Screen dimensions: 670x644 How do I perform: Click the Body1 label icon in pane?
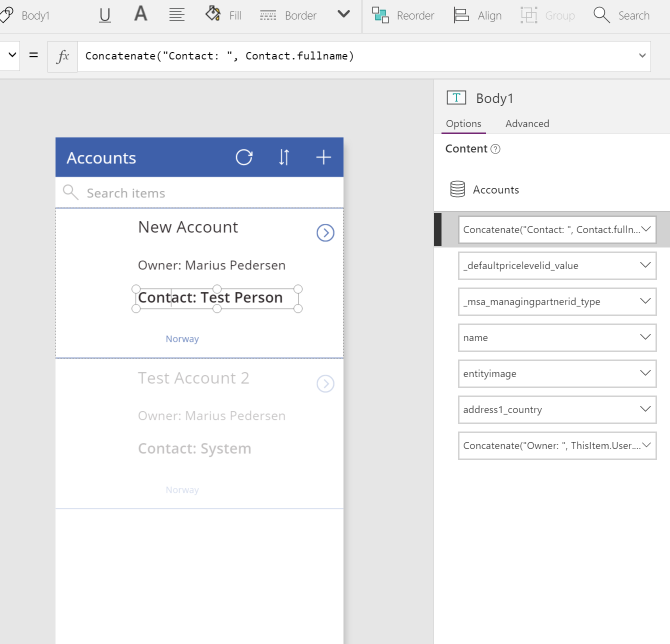tap(456, 97)
